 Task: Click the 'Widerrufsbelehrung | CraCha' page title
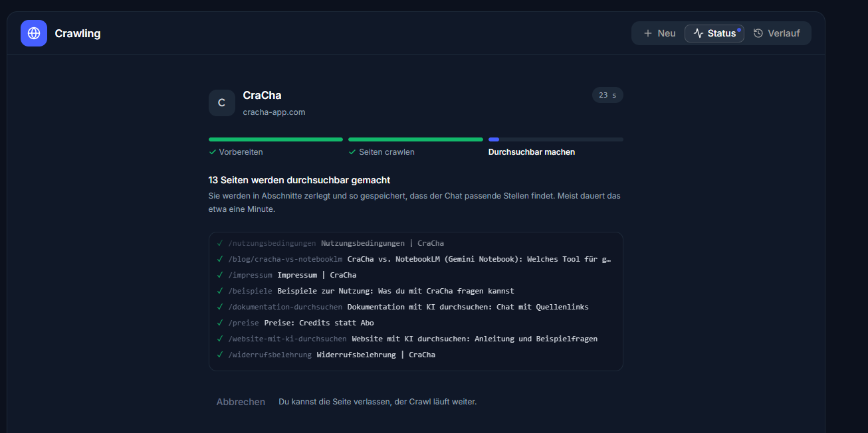click(x=376, y=355)
